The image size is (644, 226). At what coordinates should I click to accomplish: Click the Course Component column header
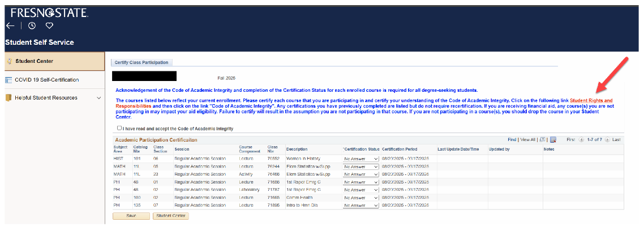(250, 149)
